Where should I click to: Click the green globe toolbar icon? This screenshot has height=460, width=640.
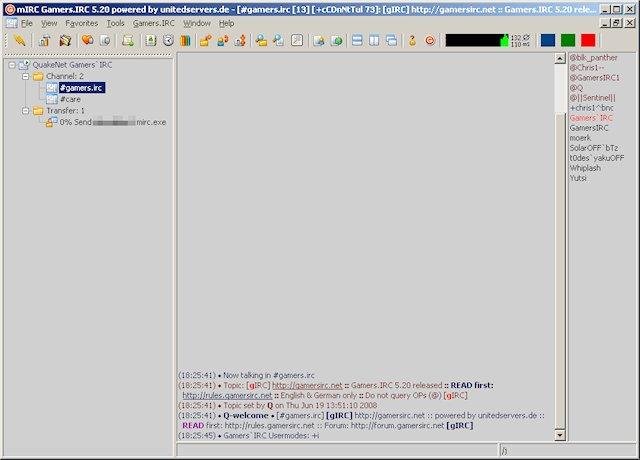pos(336,40)
